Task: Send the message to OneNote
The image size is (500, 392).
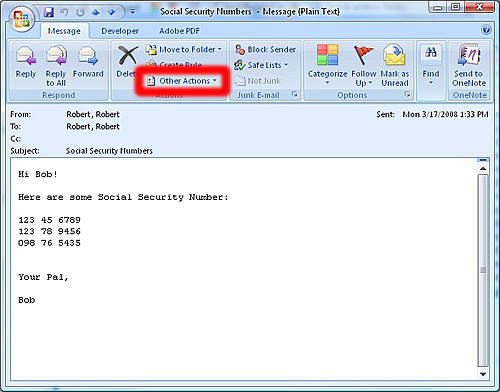Action: click(x=469, y=65)
